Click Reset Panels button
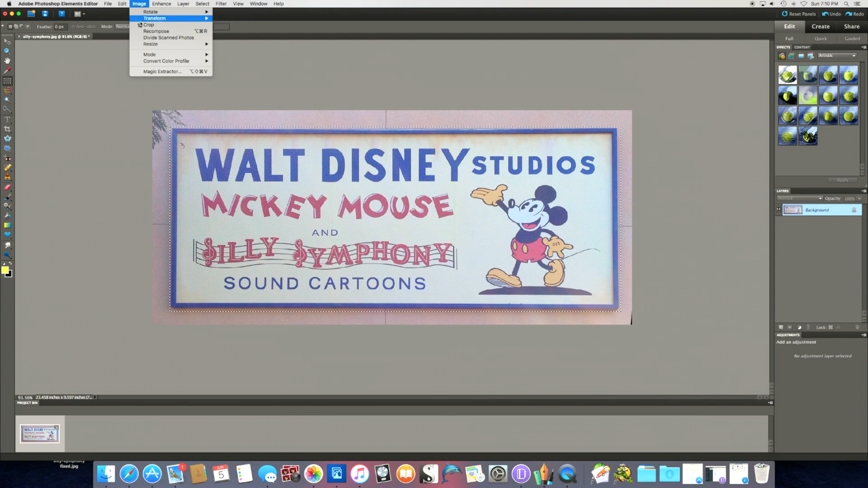This screenshot has height=488, width=868. 799,14
